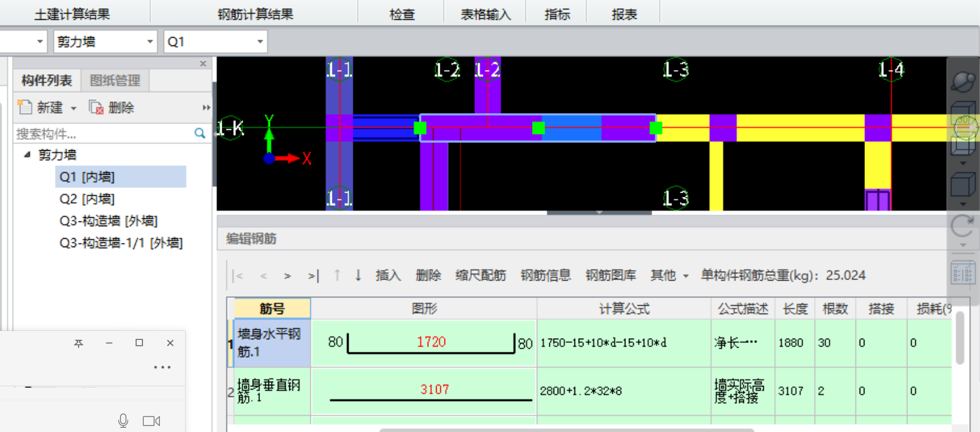Open the 土建计算结果 ribbon tab

tap(72, 14)
